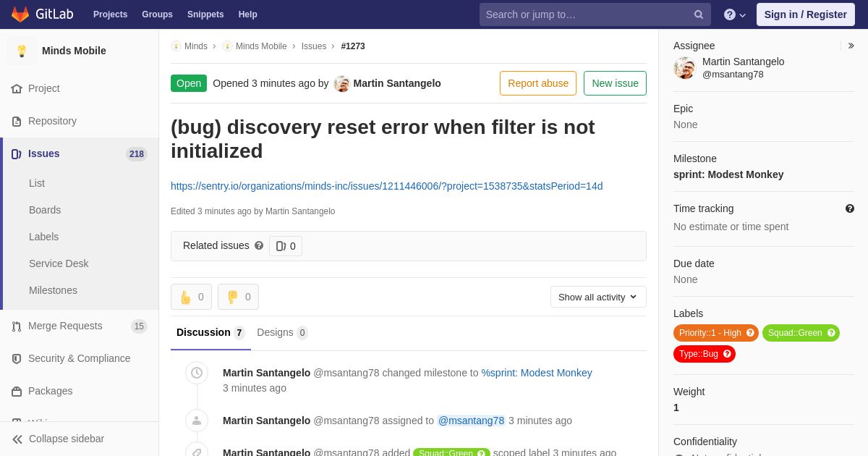Open the Projects menu
This screenshot has height=456, width=868.
(x=110, y=14)
